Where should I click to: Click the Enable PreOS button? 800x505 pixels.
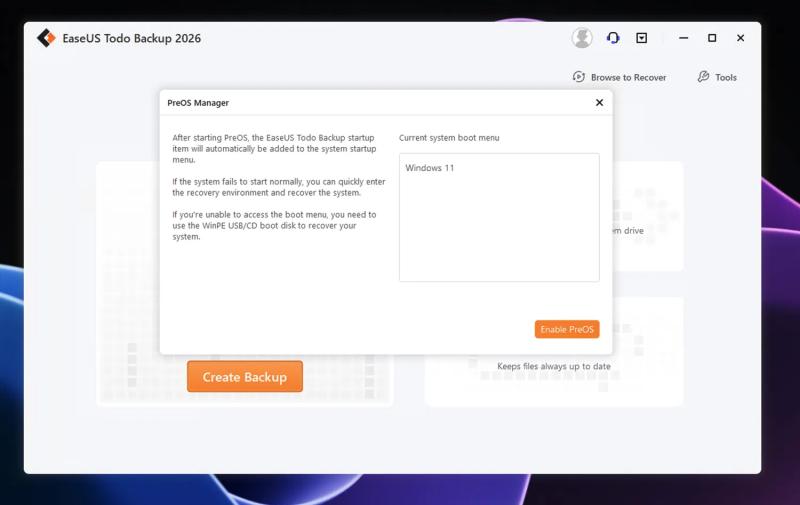pyautogui.click(x=567, y=330)
